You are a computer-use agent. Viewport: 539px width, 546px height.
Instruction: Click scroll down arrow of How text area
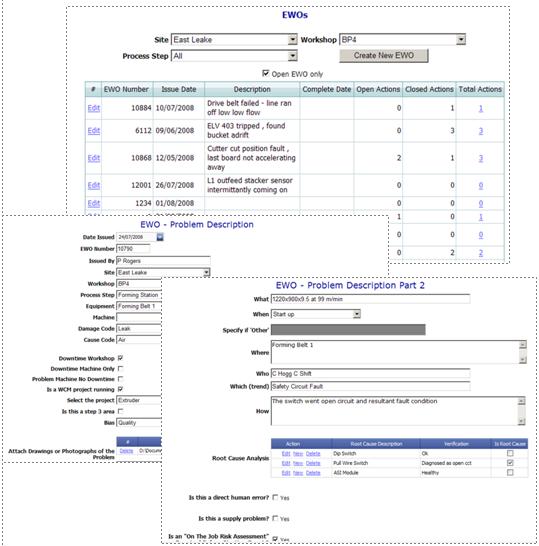(x=521, y=421)
